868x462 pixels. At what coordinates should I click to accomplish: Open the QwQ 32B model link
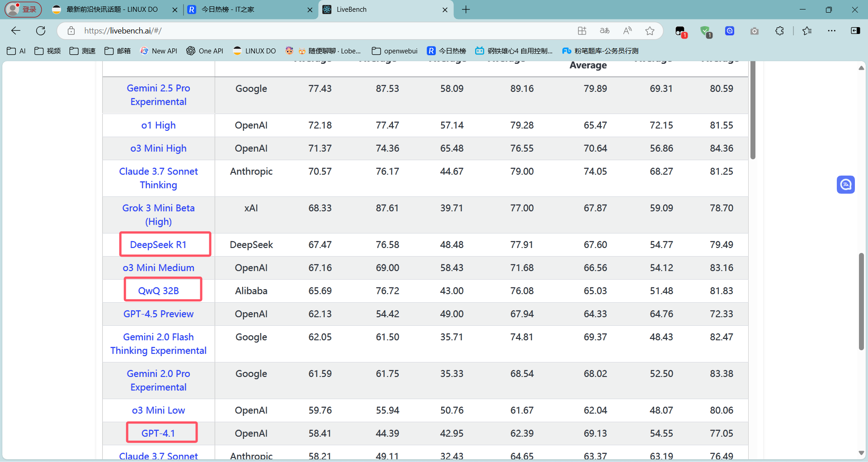point(158,291)
